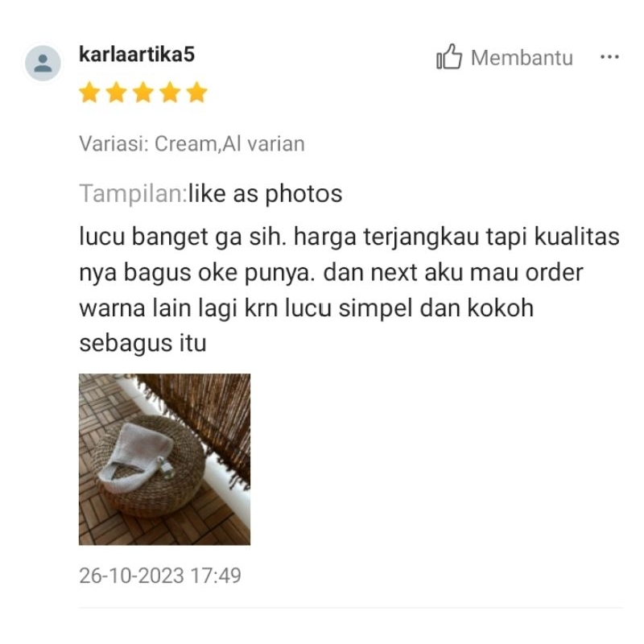This screenshot has width=644, height=644.
Task: Click the second rating star
Action: [x=116, y=92]
